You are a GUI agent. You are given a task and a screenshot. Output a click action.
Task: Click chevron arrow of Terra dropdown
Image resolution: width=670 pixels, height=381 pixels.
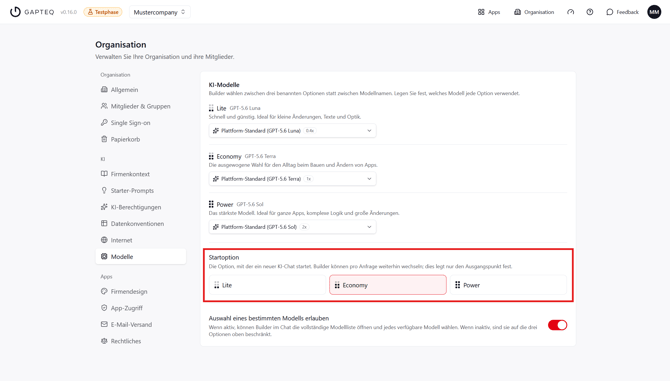pyautogui.click(x=369, y=179)
